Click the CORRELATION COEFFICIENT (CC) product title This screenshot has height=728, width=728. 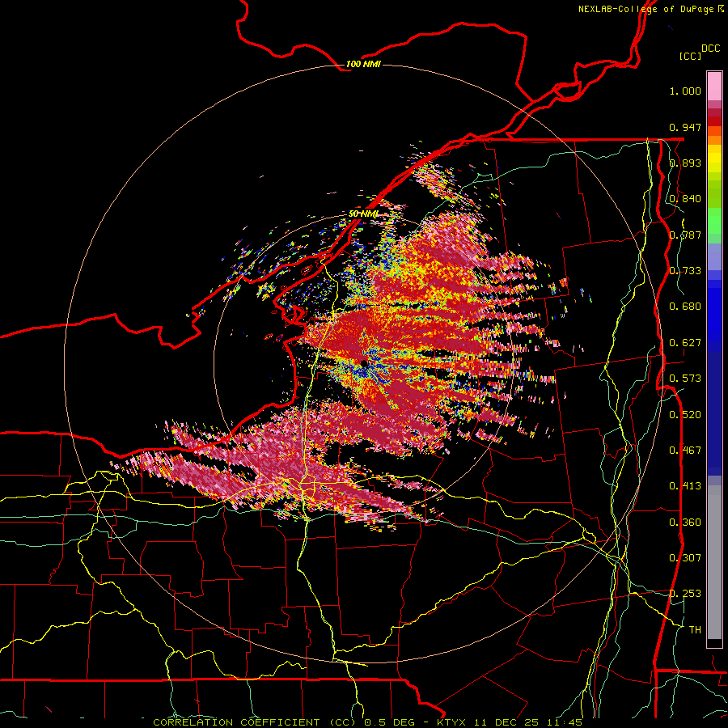(255, 722)
